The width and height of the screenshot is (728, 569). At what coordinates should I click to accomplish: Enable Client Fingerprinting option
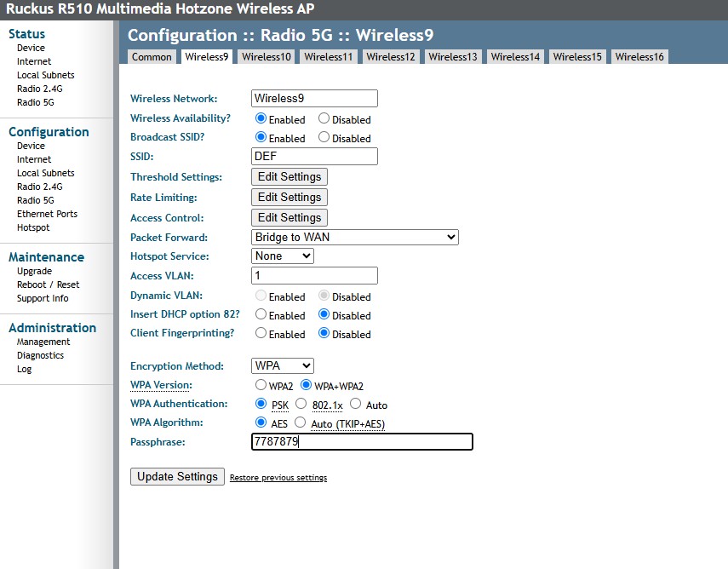click(x=261, y=333)
